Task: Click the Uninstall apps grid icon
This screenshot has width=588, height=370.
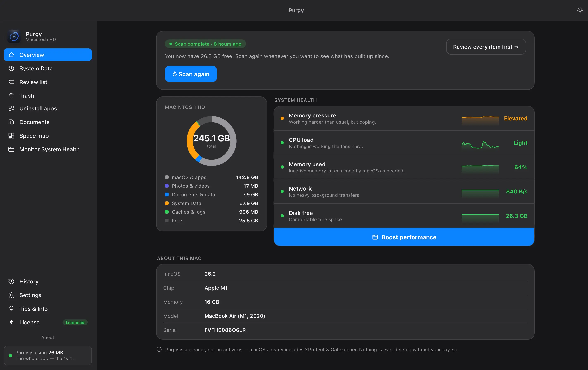Action: 11,108
